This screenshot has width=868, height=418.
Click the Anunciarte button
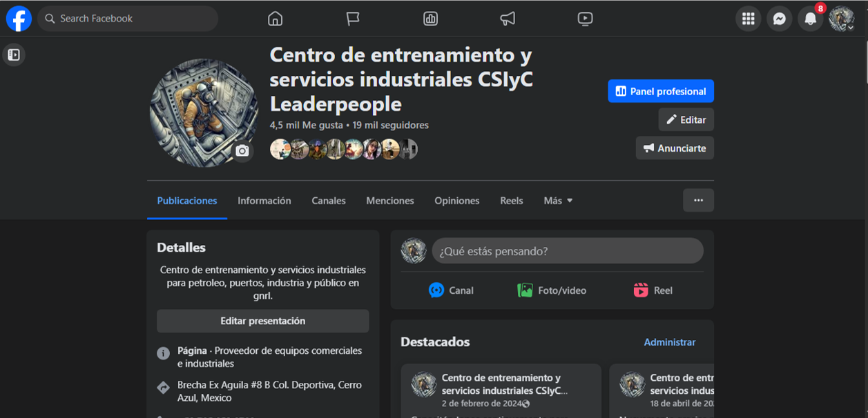675,148
